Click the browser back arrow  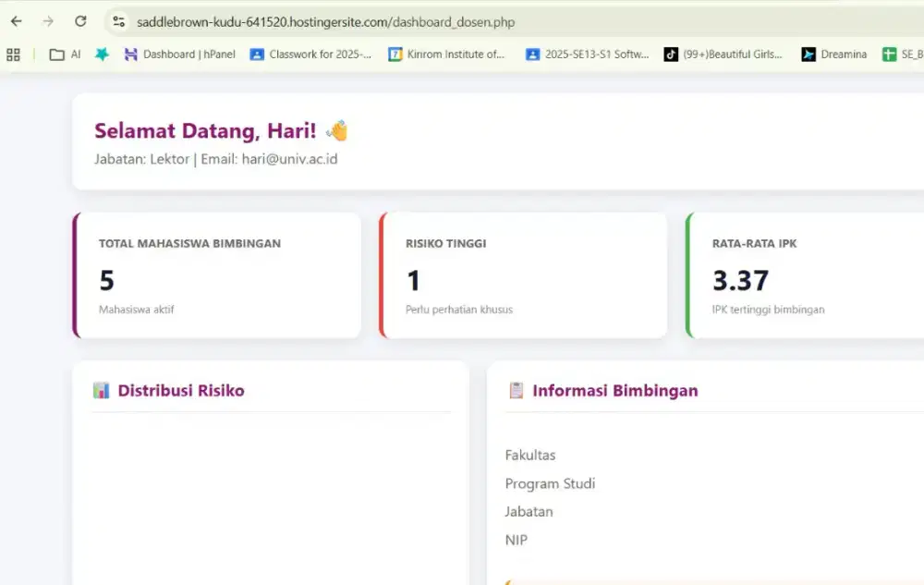17,22
